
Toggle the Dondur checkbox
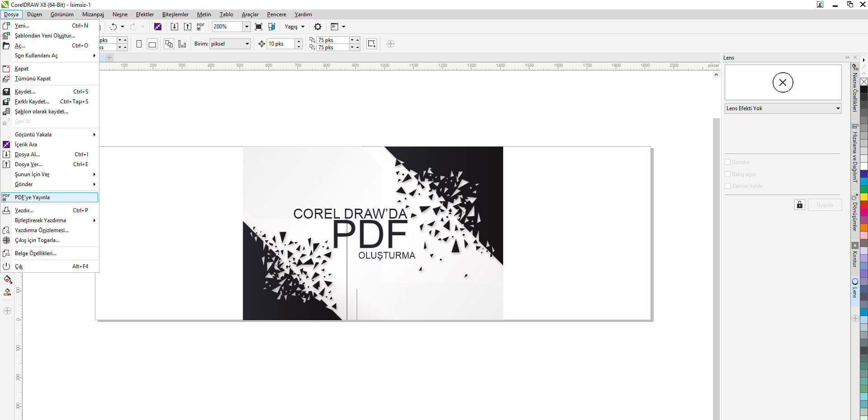pyautogui.click(x=727, y=162)
